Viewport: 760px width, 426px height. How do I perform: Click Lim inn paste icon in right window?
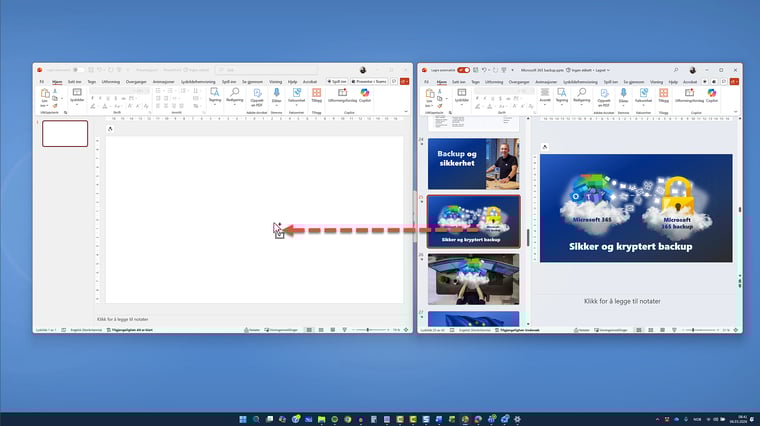(x=429, y=95)
